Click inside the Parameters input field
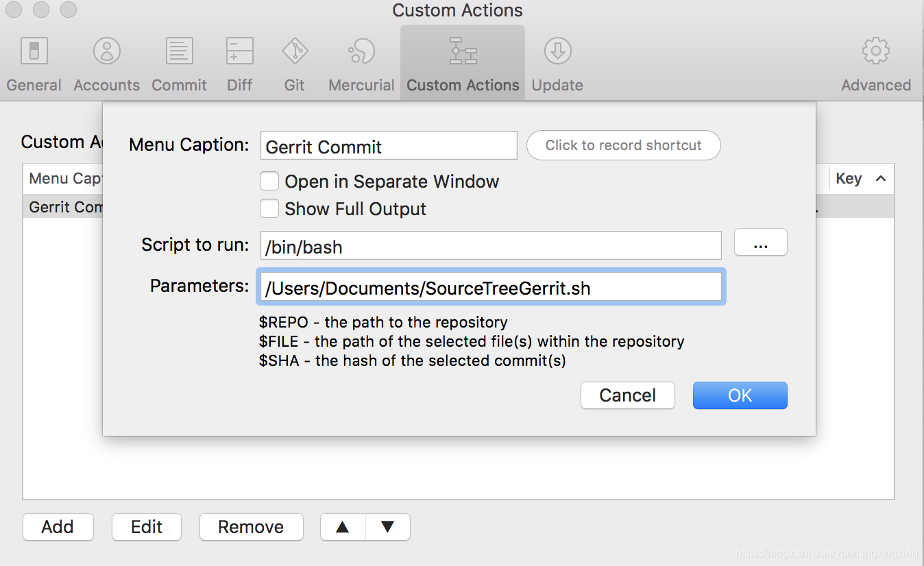 pyautogui.click(x=490, y=287)
